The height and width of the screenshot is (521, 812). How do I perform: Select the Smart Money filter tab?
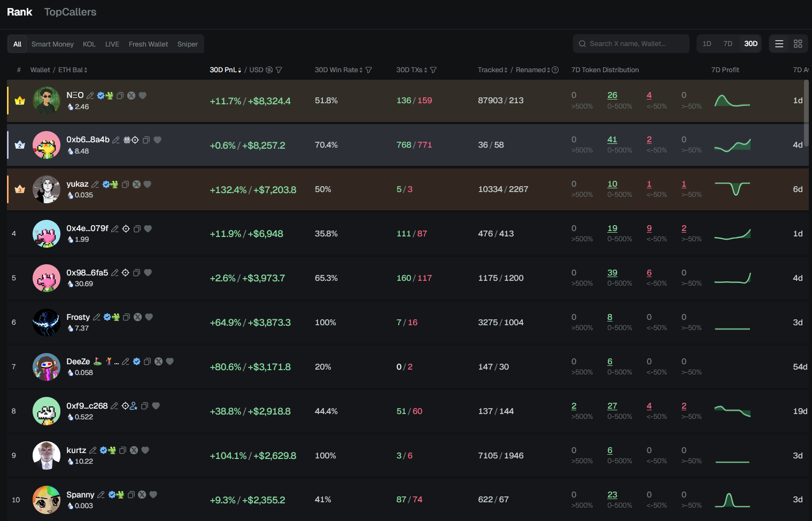(52, 44)
